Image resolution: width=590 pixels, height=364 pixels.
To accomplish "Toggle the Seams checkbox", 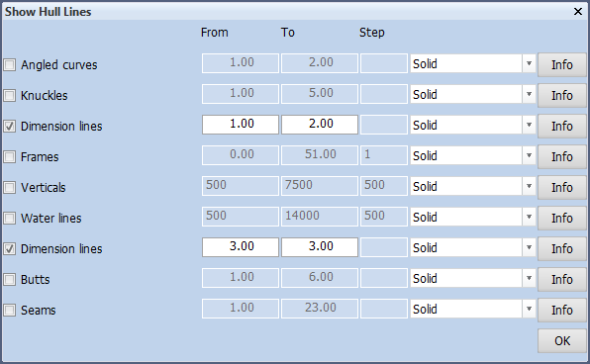I will [x=10, y=311].
